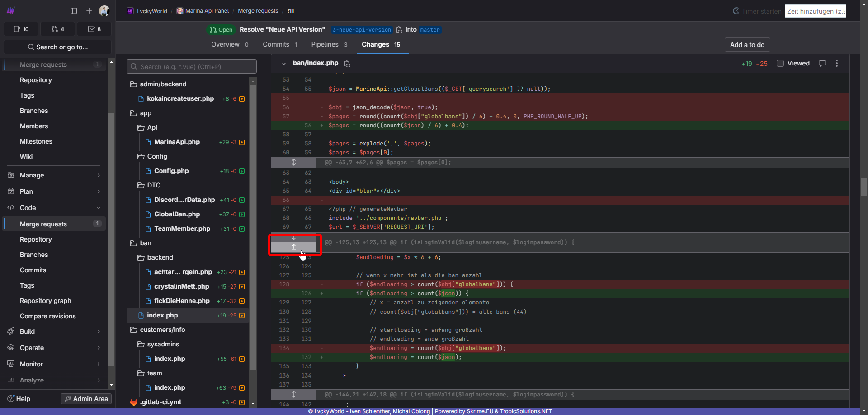Image resolution: width=868 pixels, height=415 pixels.
Task: Open the user avatar menu
Action: (104, 11)
